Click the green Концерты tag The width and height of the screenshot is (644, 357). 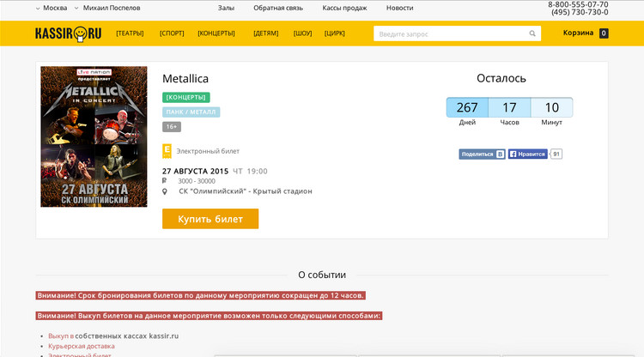[x=185, y=98]
